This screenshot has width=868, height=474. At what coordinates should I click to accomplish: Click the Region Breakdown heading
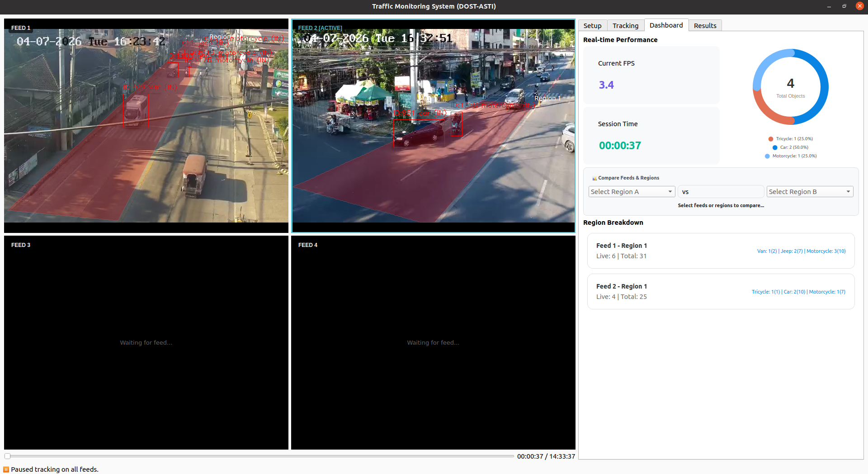(613, 223)
